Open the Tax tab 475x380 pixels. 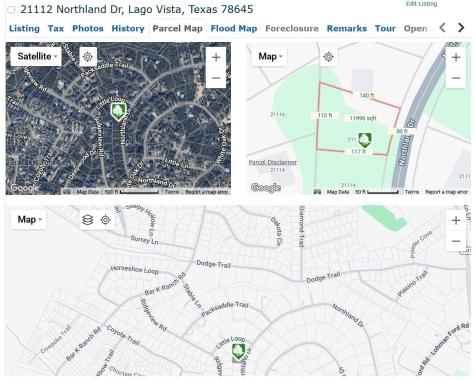click(56, 28)
